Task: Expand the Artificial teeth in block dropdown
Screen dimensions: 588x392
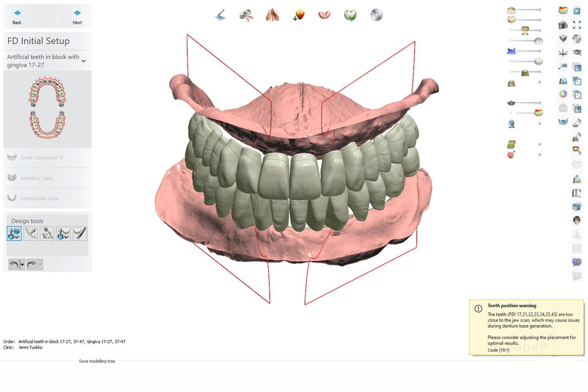Action: point(83,61)
